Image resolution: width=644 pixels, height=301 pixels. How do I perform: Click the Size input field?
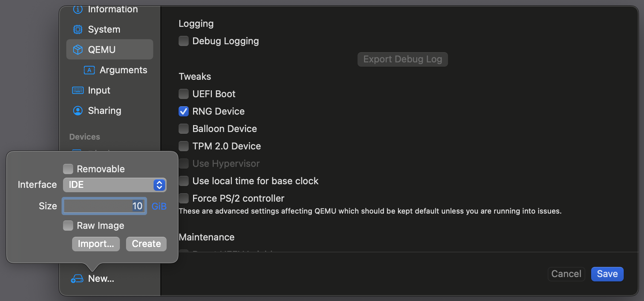[104, 206]
